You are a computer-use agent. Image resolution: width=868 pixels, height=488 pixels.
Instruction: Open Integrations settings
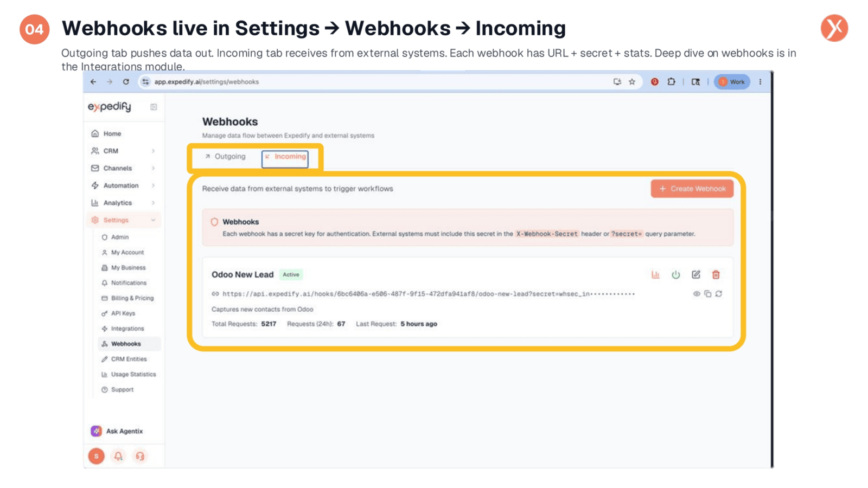click(127, 328)
